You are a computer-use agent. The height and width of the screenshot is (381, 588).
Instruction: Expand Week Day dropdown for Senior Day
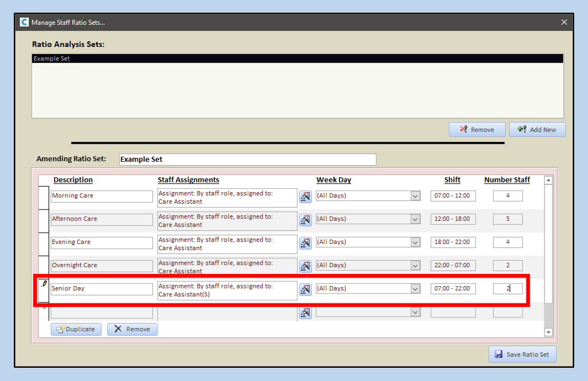coord(415,288)
